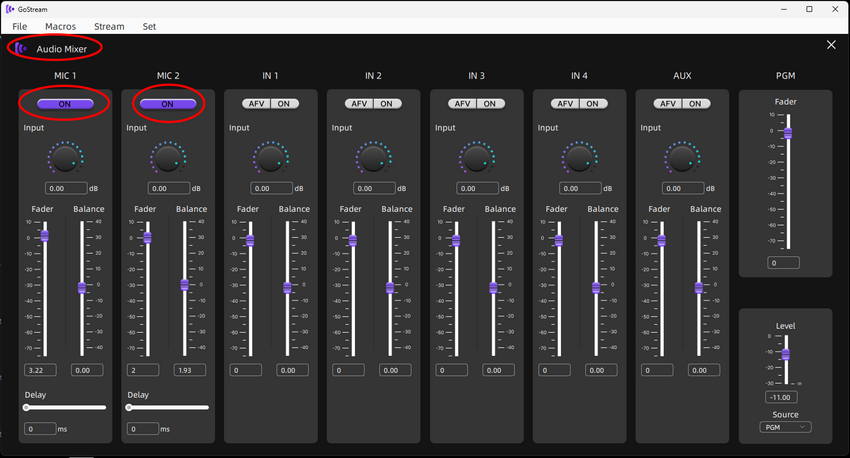Click the IN 2 input dB field
Viewport: 850px width, 458px height.
tap(375, 188)
